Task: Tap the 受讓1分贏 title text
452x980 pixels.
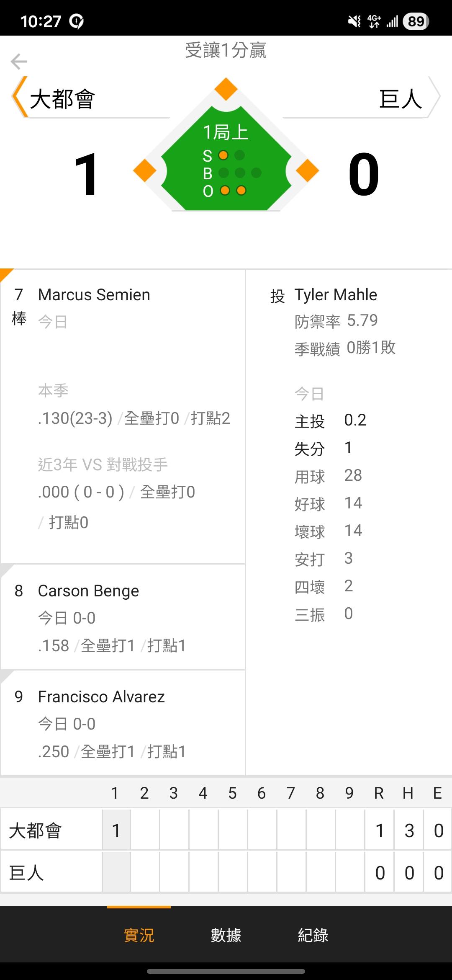Action: pyautogui.click(x=226, y=50)
